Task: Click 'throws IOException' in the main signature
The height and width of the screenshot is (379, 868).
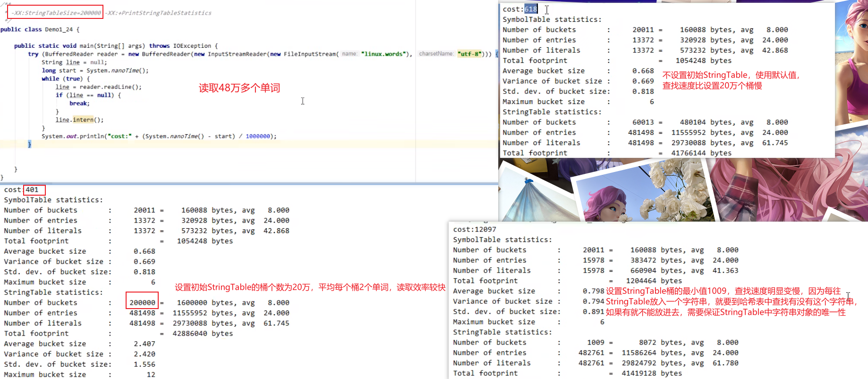Action: pos(180,46)
